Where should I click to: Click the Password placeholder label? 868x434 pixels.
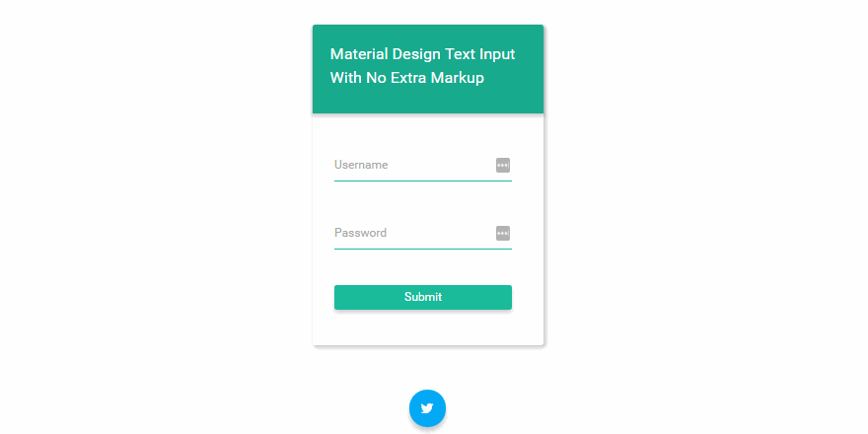(360, 233)
